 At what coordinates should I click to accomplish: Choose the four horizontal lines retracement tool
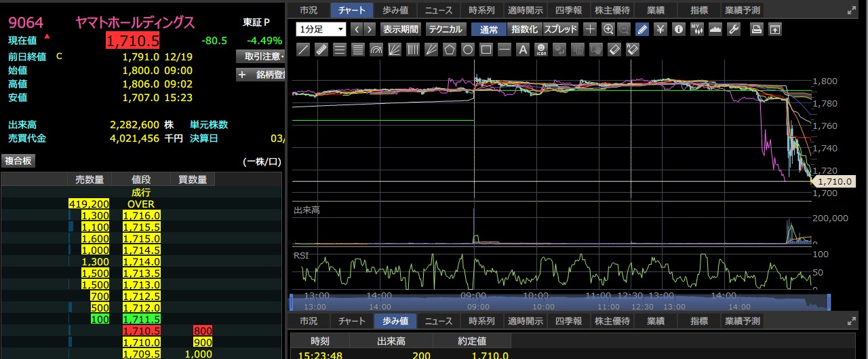point(358,50)
